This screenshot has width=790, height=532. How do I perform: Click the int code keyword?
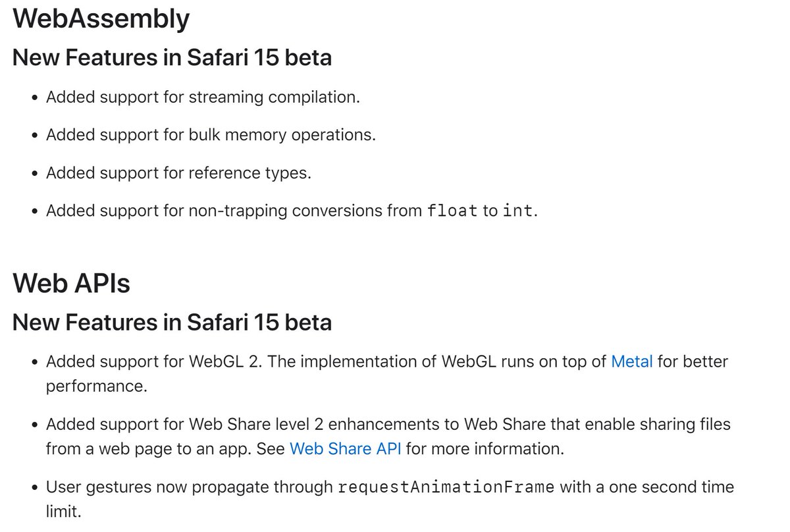(518, 211)
